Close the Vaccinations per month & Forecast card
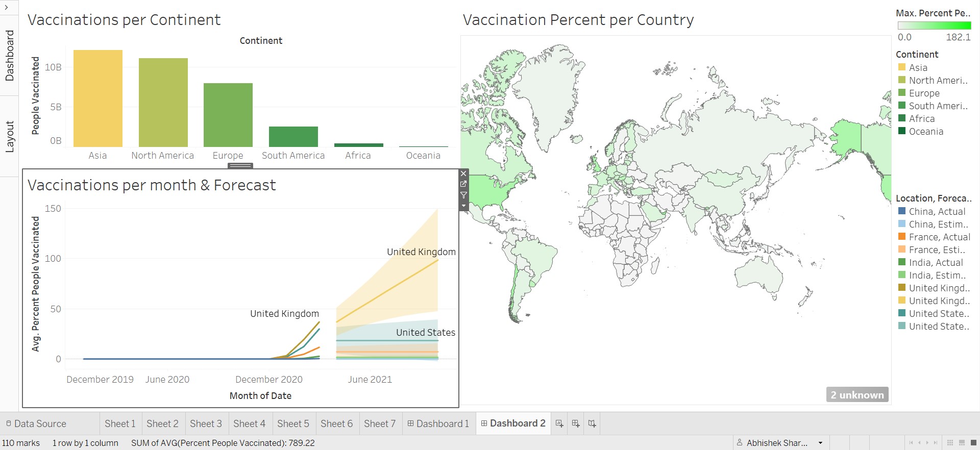 (463, 173)
